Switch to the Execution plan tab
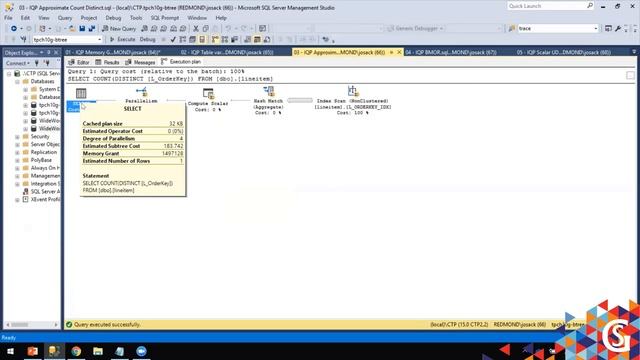 tap(181, 62)
